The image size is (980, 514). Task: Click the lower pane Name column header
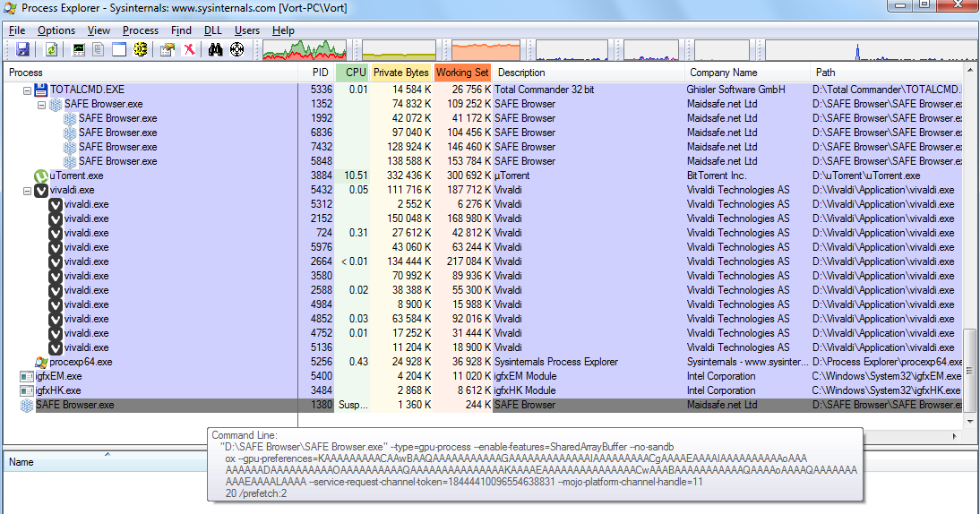pos(107,462)
